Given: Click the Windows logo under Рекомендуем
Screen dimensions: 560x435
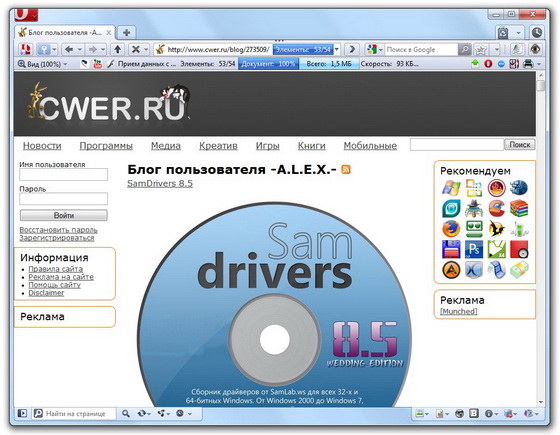Looking at the screenshot, I should [x=451, y=188].
